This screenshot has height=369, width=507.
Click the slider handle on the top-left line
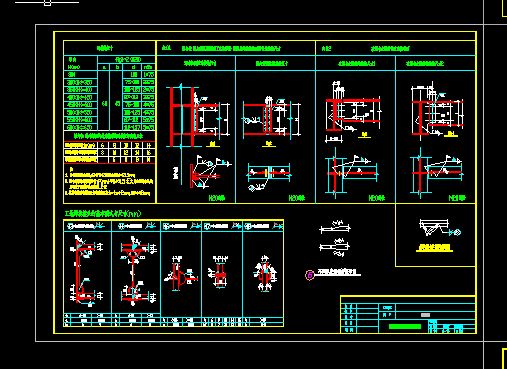[47, 3]
